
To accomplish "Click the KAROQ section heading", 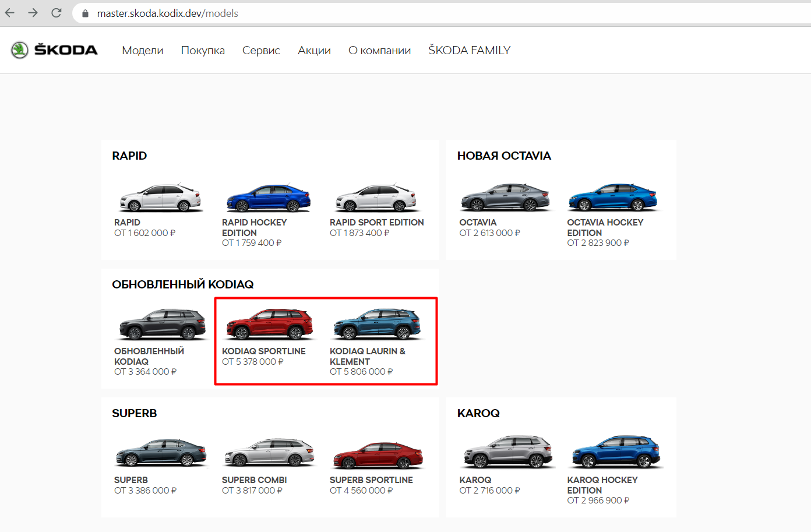I will (478, 413).
